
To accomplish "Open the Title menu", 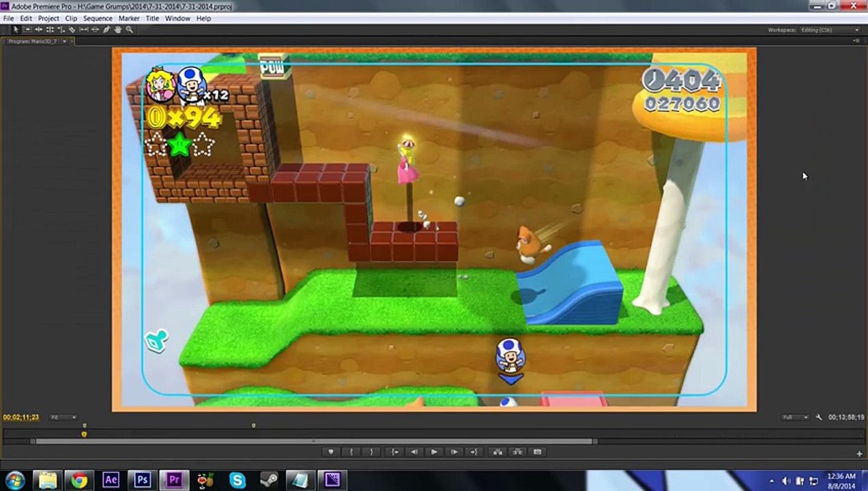I will pos(152,18).
